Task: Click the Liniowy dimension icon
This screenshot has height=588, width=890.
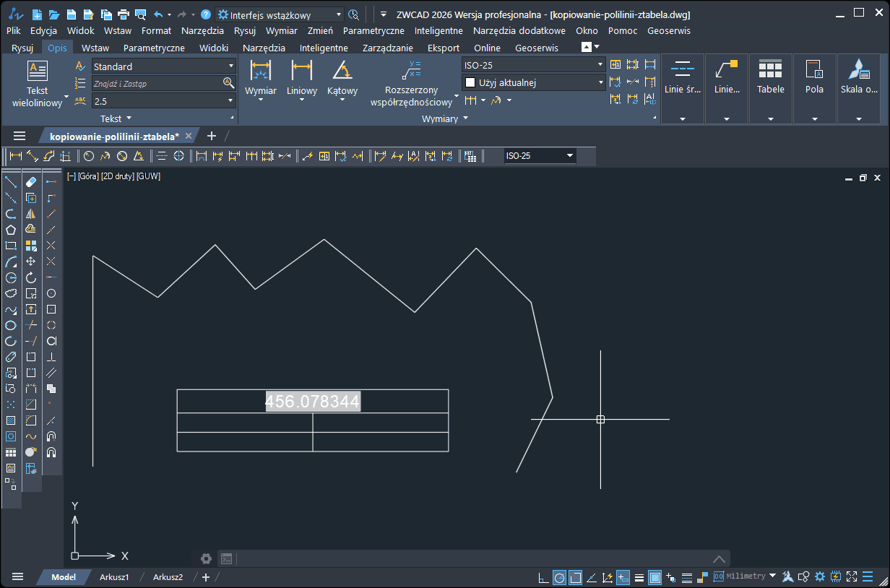Action: (x=301, y=72)
